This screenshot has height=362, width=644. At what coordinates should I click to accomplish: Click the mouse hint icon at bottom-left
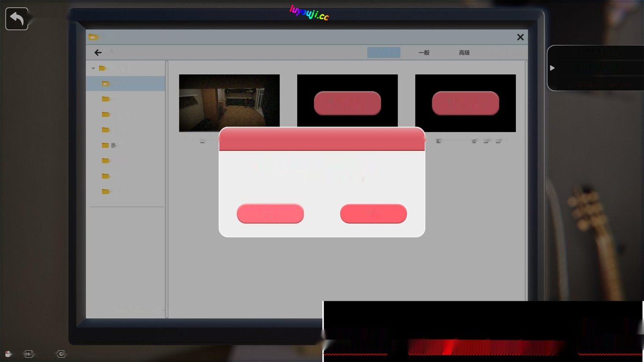coord(8,354)
